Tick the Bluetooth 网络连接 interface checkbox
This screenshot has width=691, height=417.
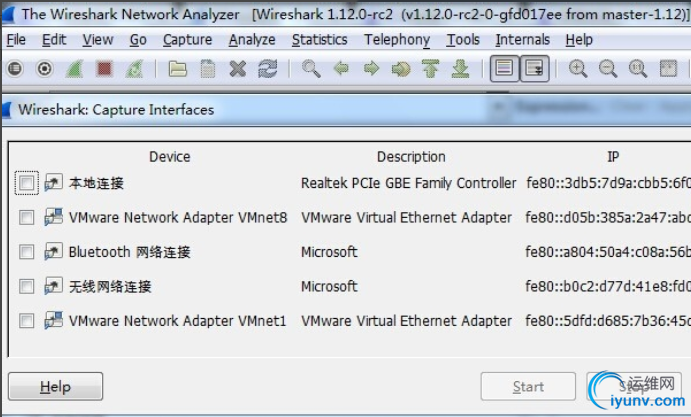(27, 252)
